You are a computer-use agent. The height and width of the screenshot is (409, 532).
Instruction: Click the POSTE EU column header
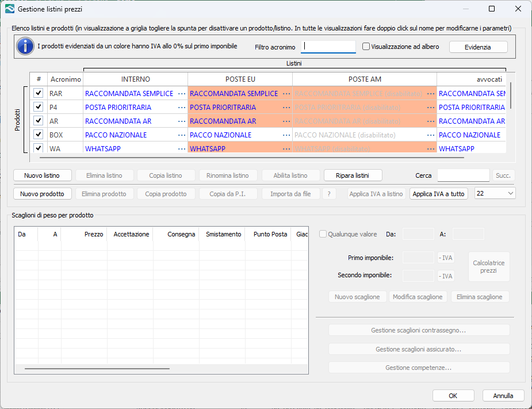click(240, 79)
